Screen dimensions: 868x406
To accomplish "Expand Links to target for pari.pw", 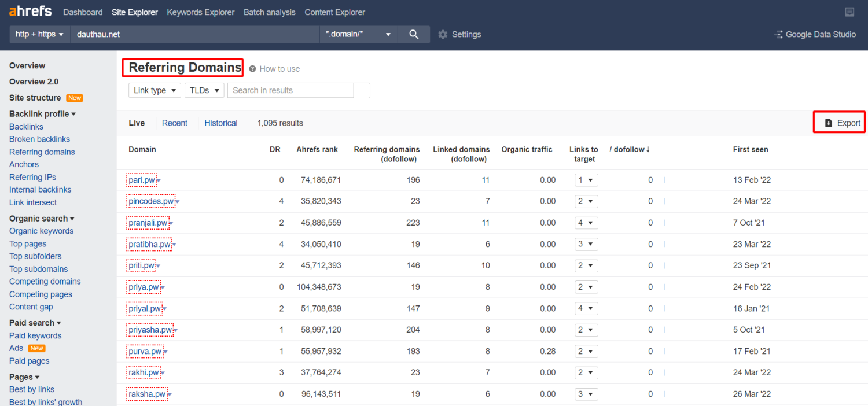I will (x=586, y=180).
